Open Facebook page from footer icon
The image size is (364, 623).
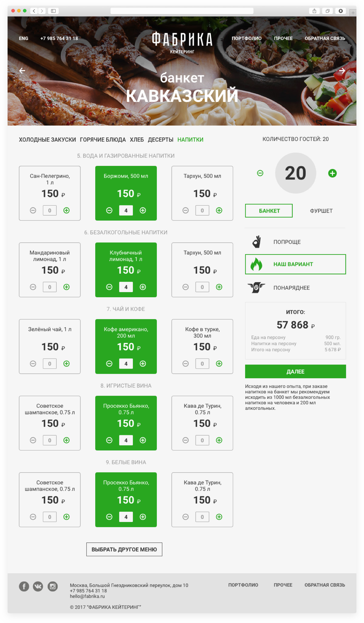click(x=24, y=586)
